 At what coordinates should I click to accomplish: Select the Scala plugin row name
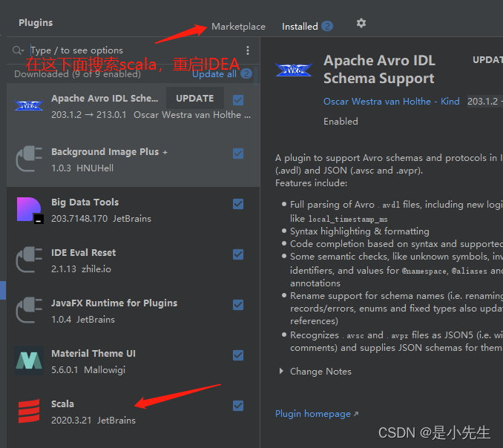pyautogui.click(x=62, y=403)
